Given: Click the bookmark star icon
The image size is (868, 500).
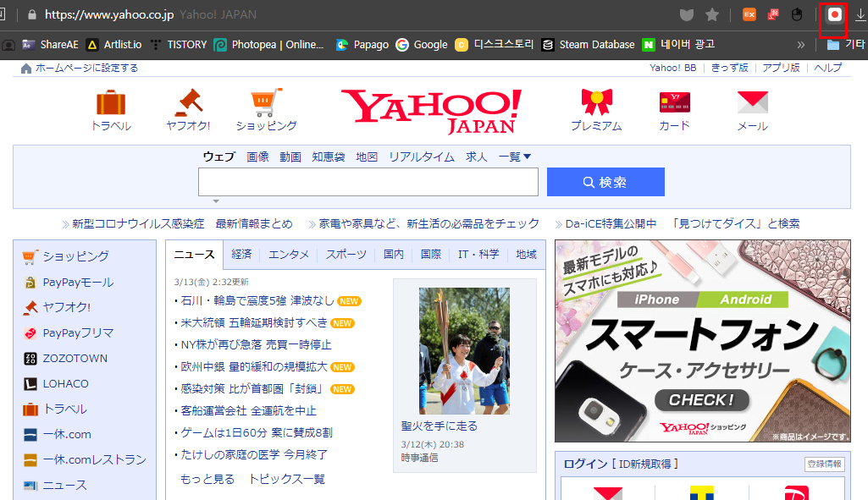Looking at the screenshot, I should [712, 15].
